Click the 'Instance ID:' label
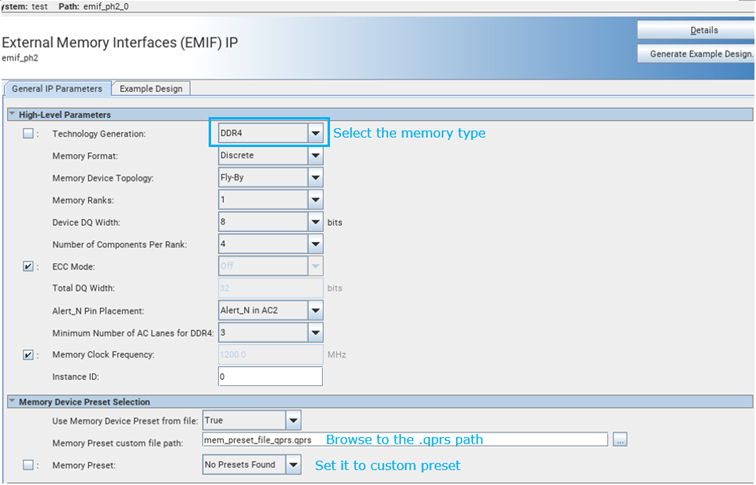756x485 pixels. (x=75, y=377)
